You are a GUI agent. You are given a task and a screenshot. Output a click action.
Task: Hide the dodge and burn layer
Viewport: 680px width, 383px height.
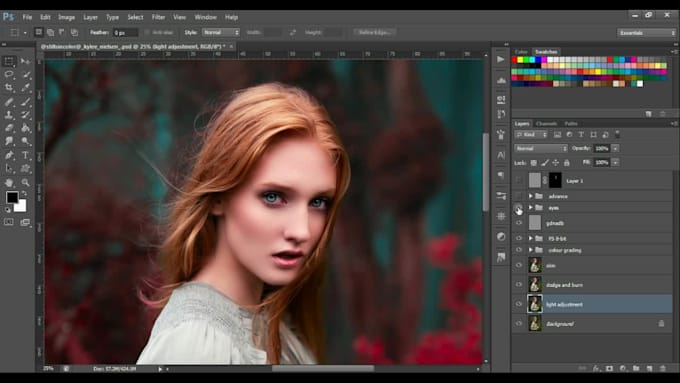point(519,285)
